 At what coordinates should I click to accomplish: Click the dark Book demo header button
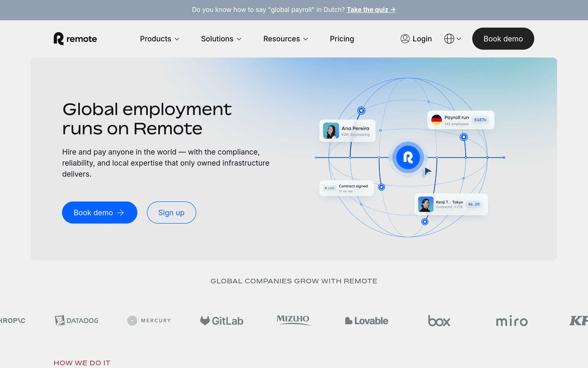click(x=503, y=39)
